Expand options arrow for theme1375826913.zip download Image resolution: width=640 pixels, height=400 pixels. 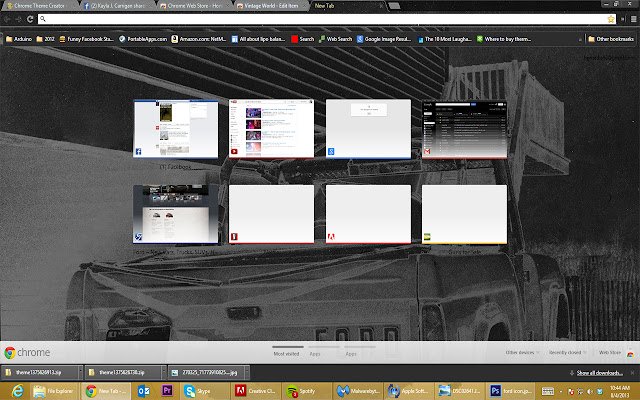(x=80, y=372)
